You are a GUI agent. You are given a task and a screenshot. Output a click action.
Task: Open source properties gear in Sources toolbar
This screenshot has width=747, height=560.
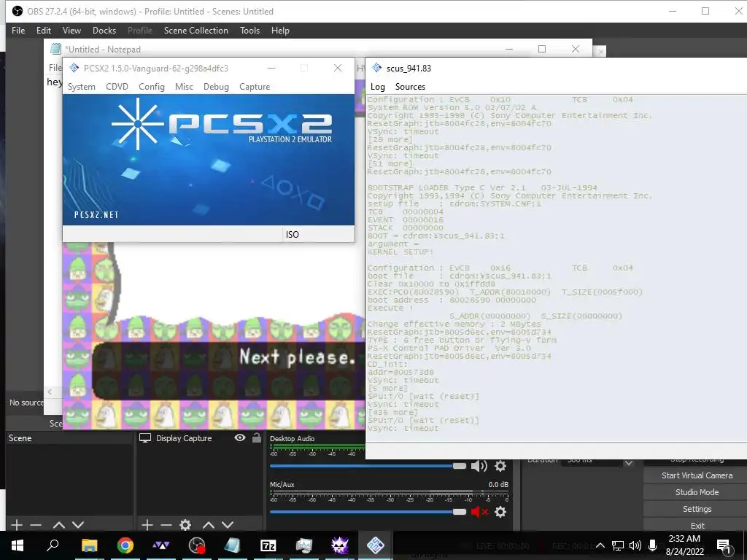(185, 525)
